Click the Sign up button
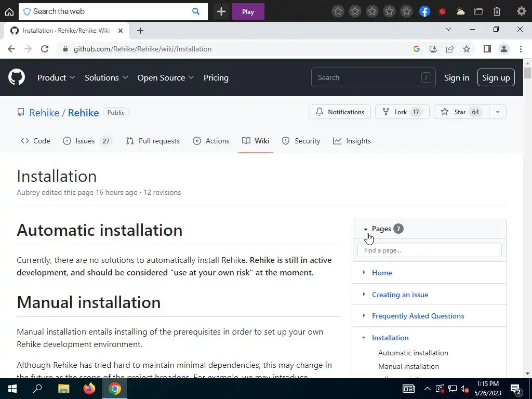Image resolution: width=532 pixels, height=399 pixels. pos(496,78)
